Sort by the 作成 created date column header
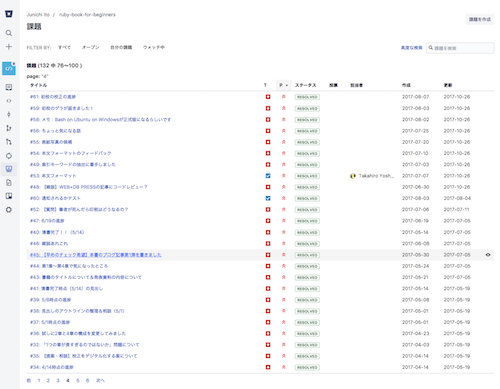The height and width of the screenshot is (389, 500). click(x=406, y=85)
